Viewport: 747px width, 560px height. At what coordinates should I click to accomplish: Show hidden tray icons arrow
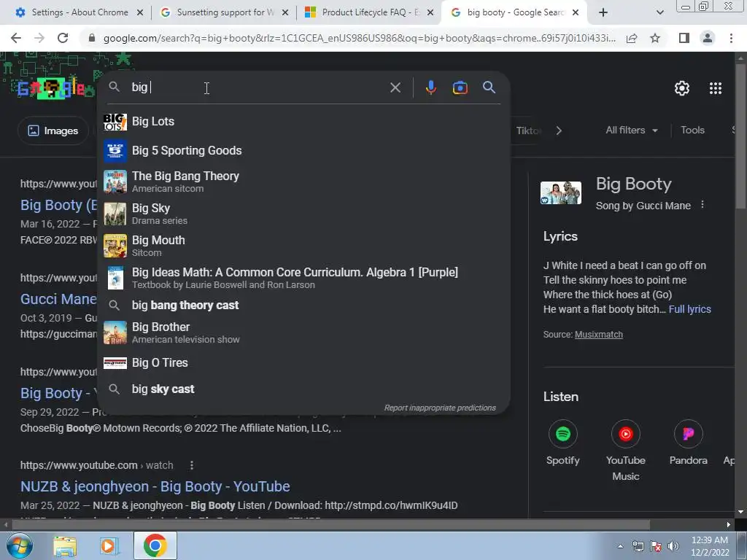point(620,546)
